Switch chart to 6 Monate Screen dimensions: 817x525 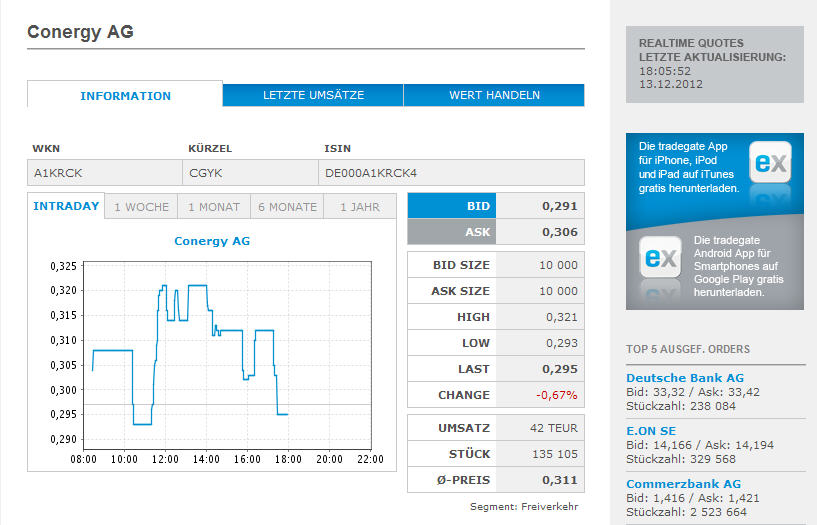tap(287, 208)
